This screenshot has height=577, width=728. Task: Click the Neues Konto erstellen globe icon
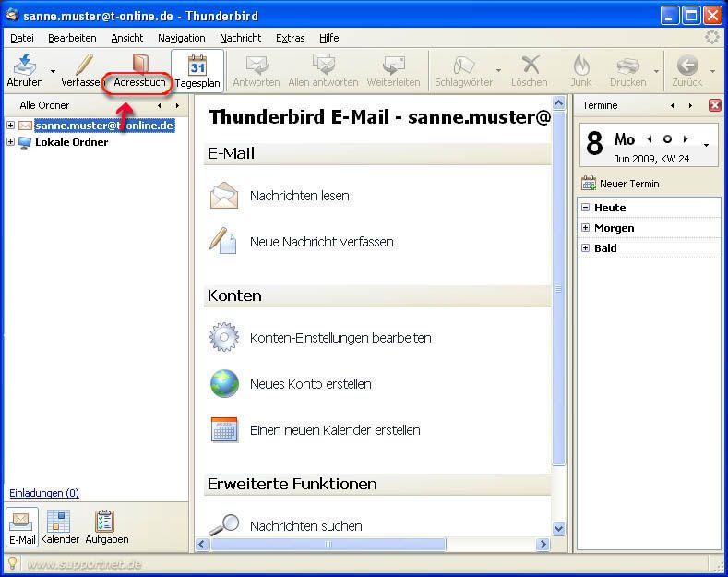(x=224, y=383)
